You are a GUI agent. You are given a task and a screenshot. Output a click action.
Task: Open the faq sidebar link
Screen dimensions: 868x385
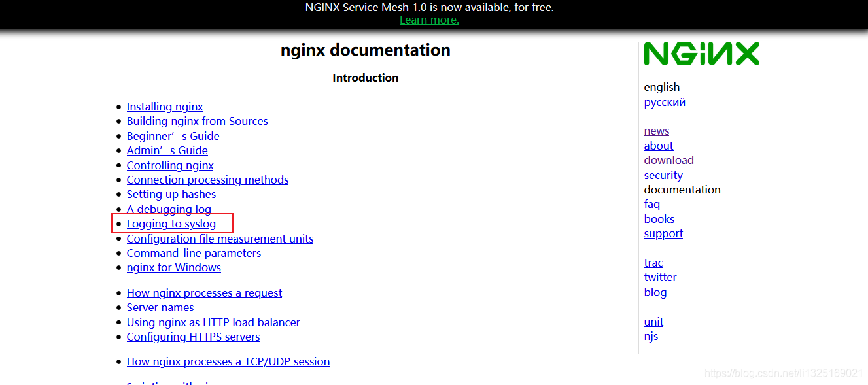point(652,204)
